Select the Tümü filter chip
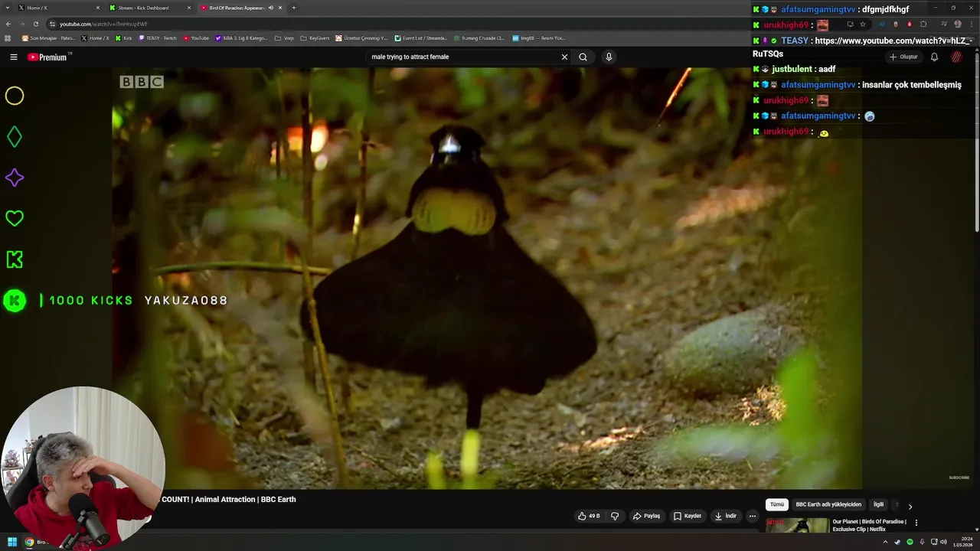 (777, 504)
